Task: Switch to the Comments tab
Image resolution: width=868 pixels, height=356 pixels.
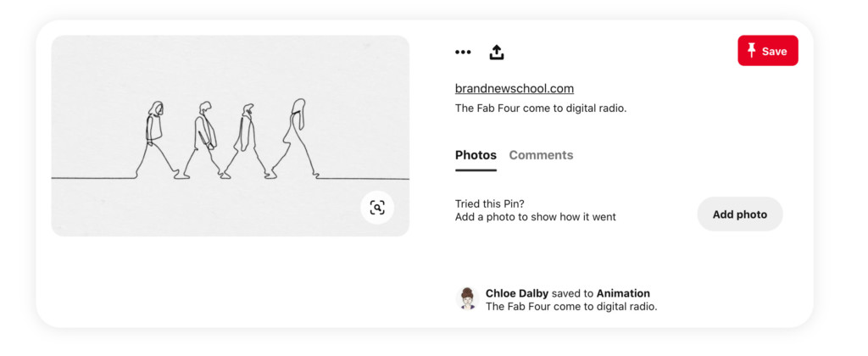Action: point(541,155)
